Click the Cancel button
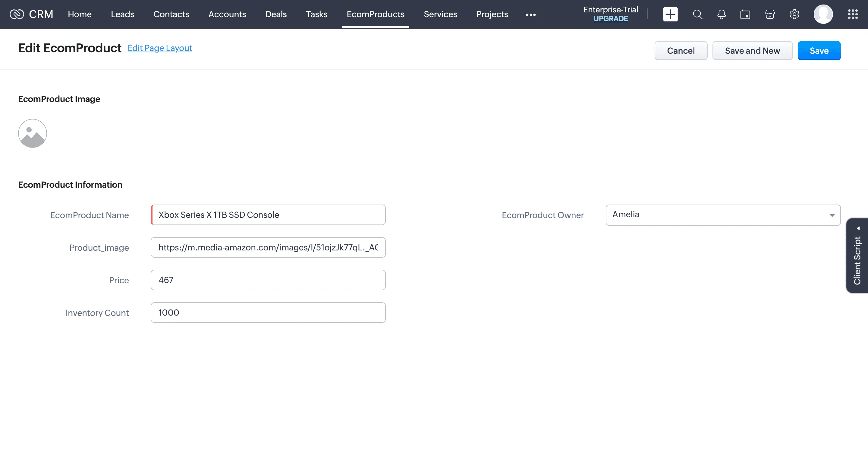The width and height of the screenshot is (868, 458). (681, 51)
